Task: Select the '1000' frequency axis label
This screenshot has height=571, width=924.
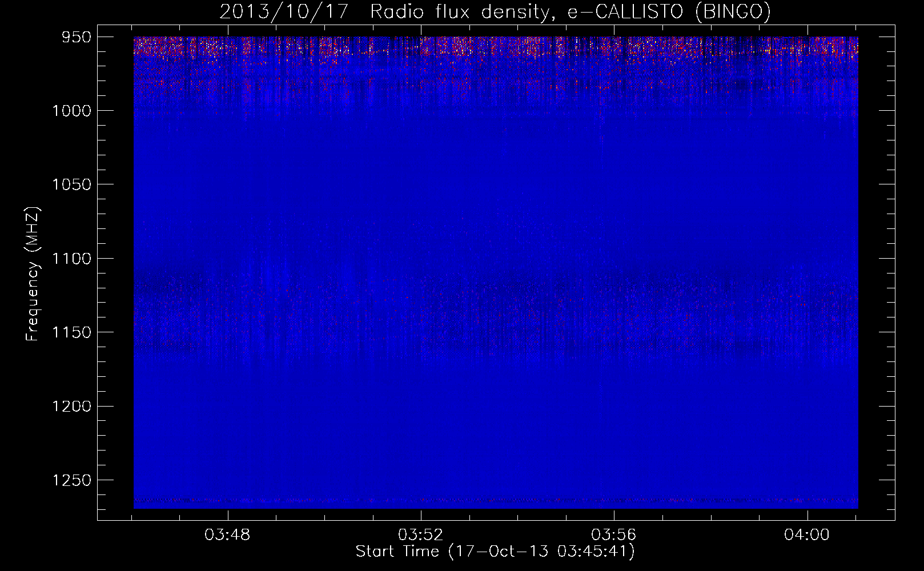Action: point(72,111)
